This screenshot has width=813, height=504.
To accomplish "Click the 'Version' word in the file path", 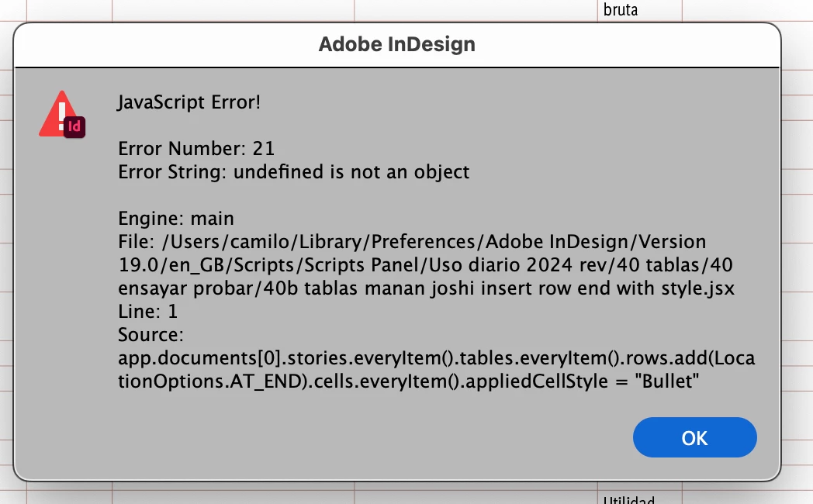I will coord(672,241).
